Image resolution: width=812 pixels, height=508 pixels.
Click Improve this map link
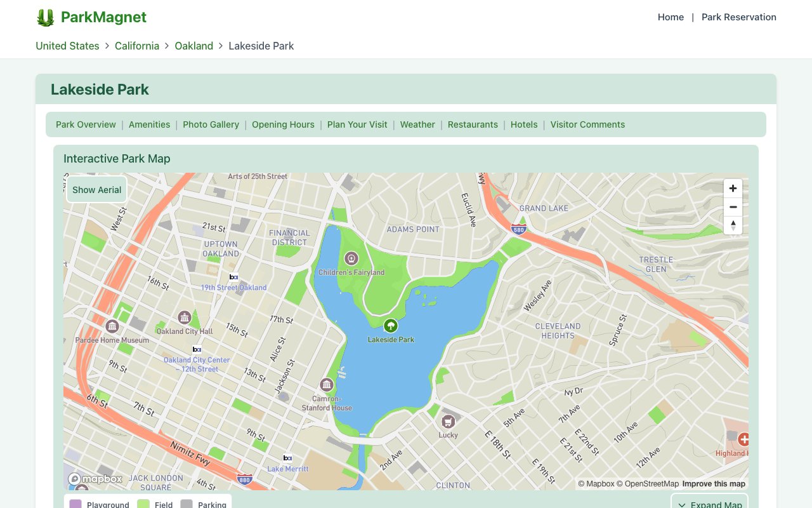click(714, 484)
